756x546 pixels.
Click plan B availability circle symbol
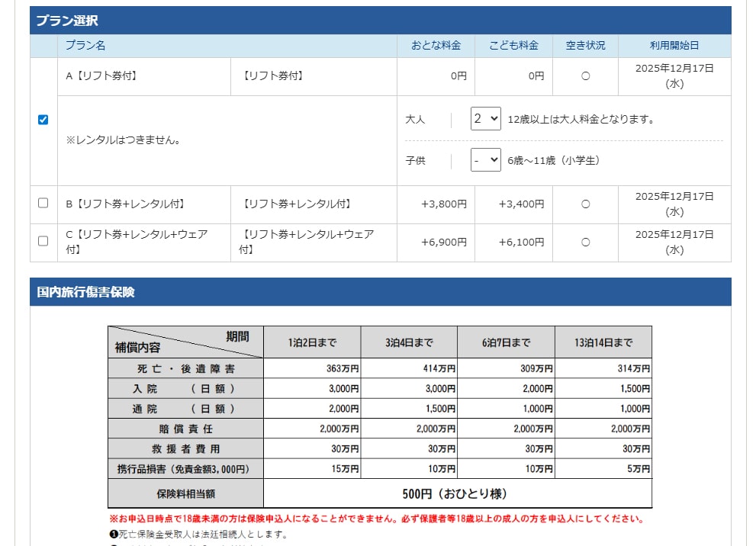[585, 204]
